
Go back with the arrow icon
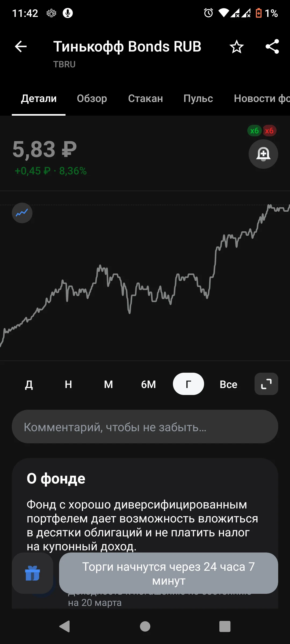21,47
